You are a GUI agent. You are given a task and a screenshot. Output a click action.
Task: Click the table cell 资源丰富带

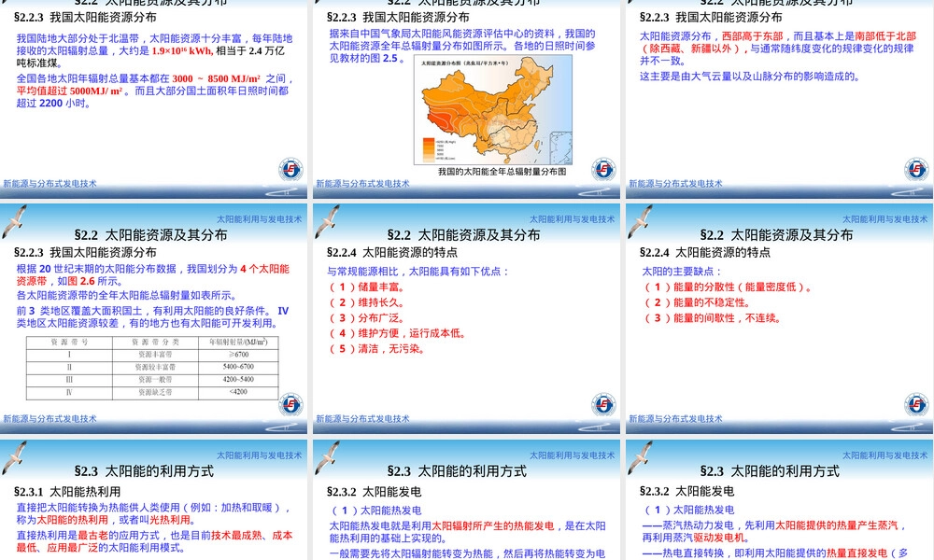click(x=155, y=355)
